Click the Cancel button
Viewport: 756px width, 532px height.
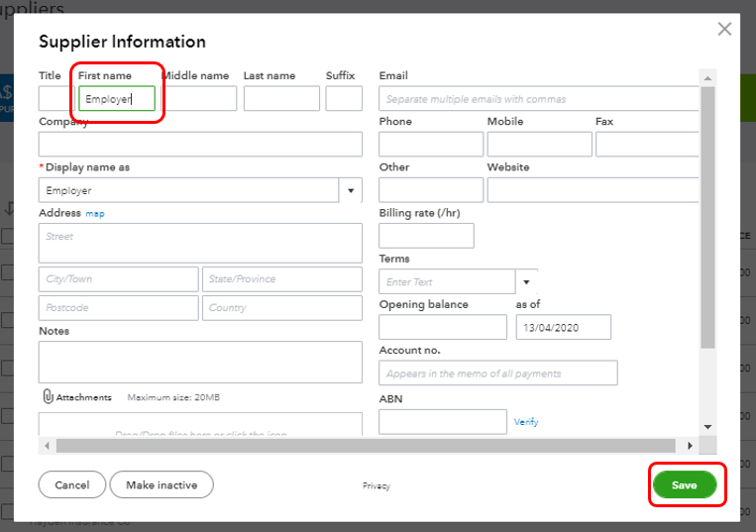click(x=71, y=484)
